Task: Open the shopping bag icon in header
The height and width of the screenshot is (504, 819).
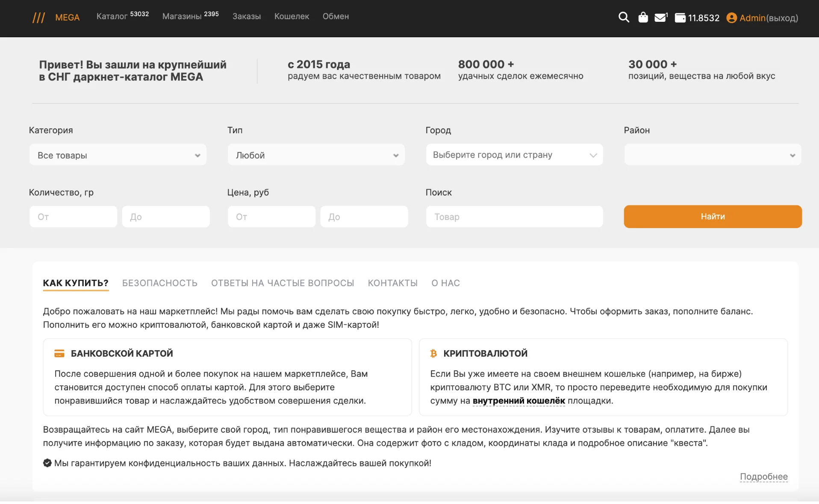Action: (643, 18)
